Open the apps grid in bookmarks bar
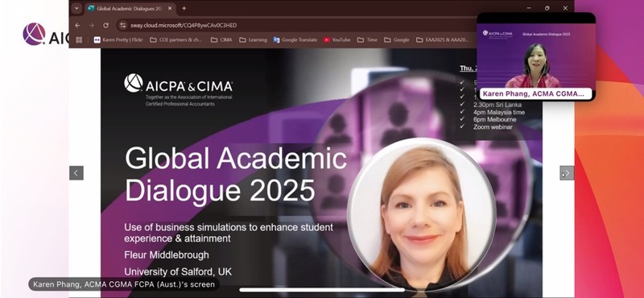 pos(79,40)
